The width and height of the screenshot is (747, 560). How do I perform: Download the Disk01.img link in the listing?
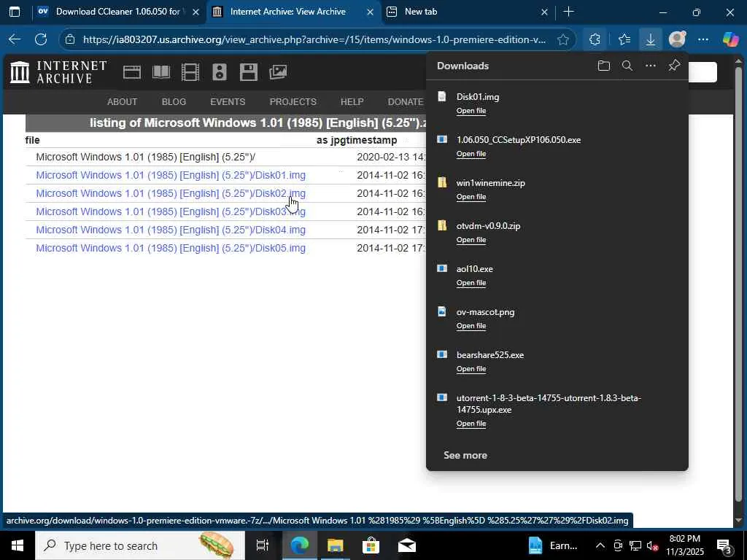pyautogui.click(x=171, y=175)
